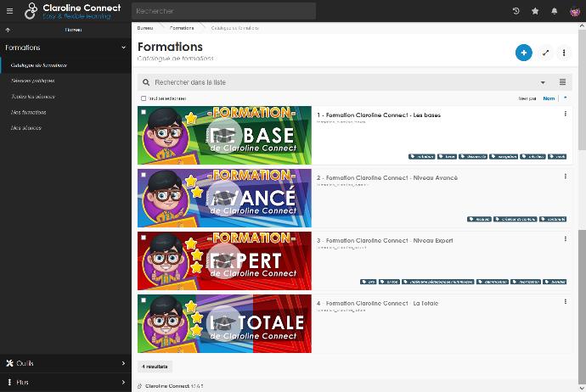Screen dimensions: 586x392
Task: Select the Niveau Avancé course checkbox
Action: click(x=144, y=174)
